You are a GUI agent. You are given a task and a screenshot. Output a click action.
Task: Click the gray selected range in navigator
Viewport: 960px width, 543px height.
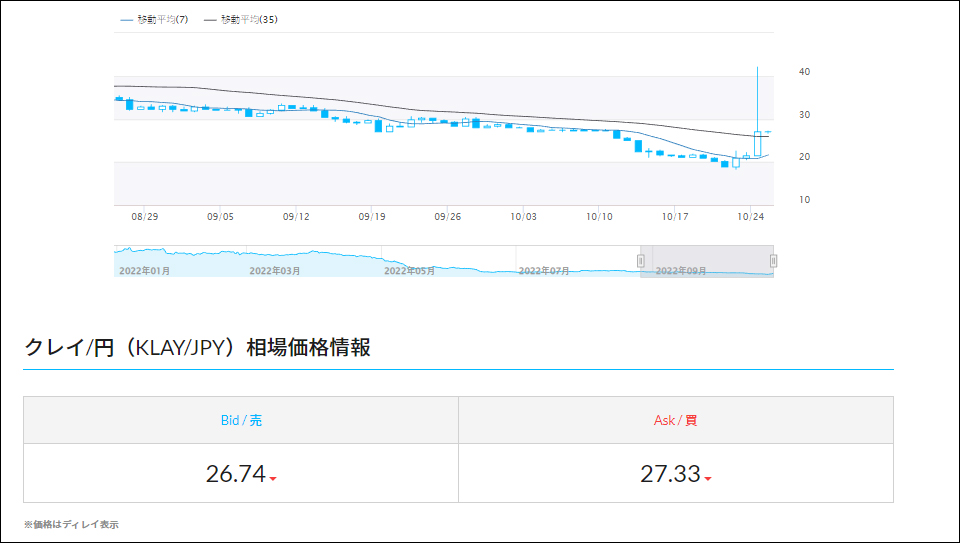tap(707, 260)
